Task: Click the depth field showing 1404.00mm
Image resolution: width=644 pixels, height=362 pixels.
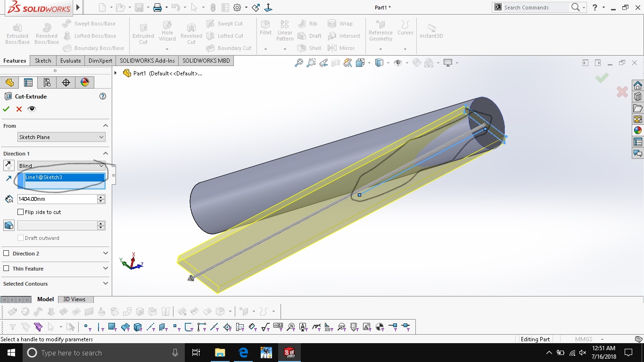Action: click(x=57, y=199)
